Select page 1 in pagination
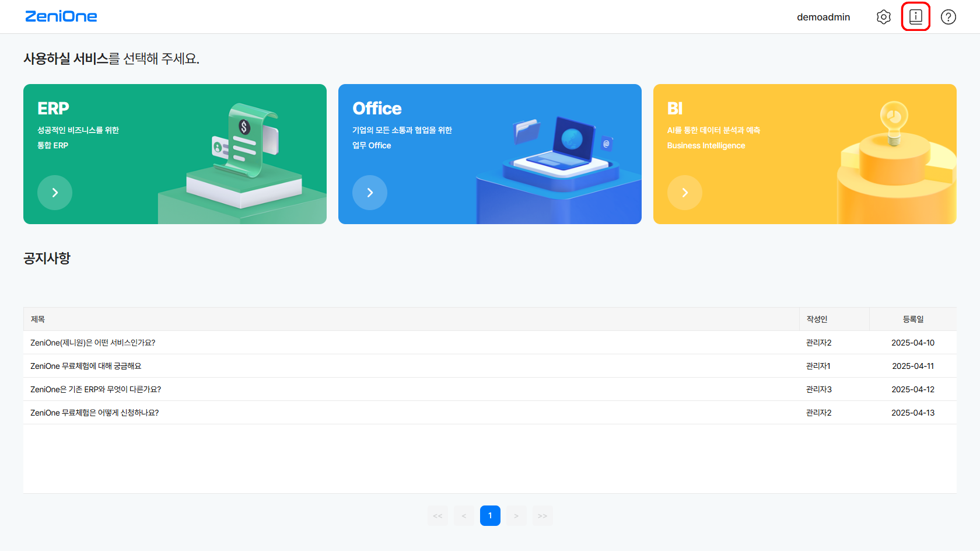This screenshot has width=980, height=551. tap(490, 516)
